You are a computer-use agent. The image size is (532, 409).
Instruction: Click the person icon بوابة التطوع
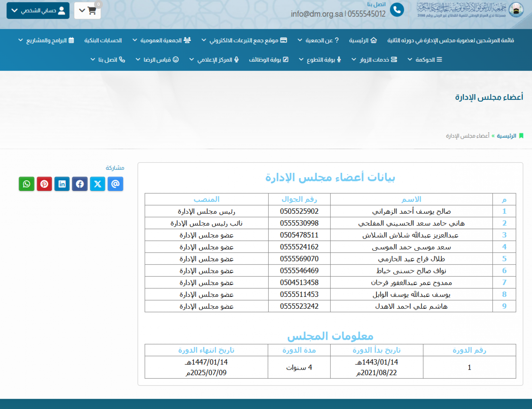(339, 60)
